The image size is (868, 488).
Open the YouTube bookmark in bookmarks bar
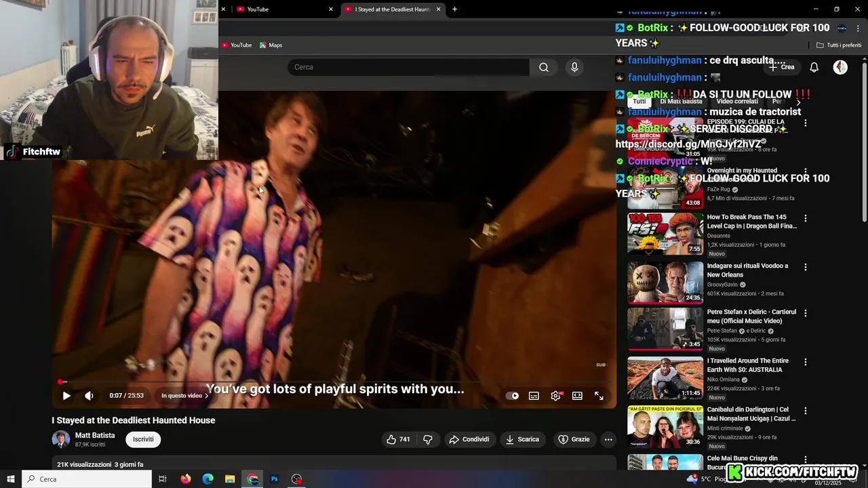click(x=237, y=45)
